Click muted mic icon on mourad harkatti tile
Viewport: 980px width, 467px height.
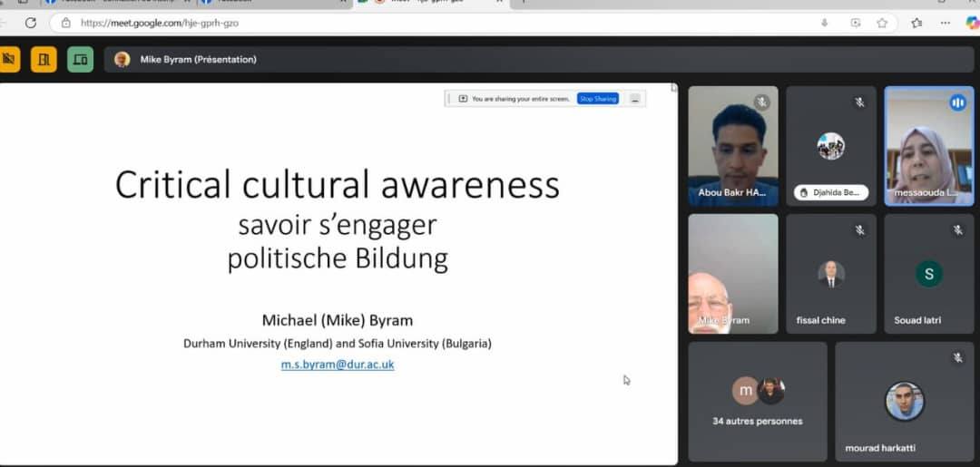[957, 358]
